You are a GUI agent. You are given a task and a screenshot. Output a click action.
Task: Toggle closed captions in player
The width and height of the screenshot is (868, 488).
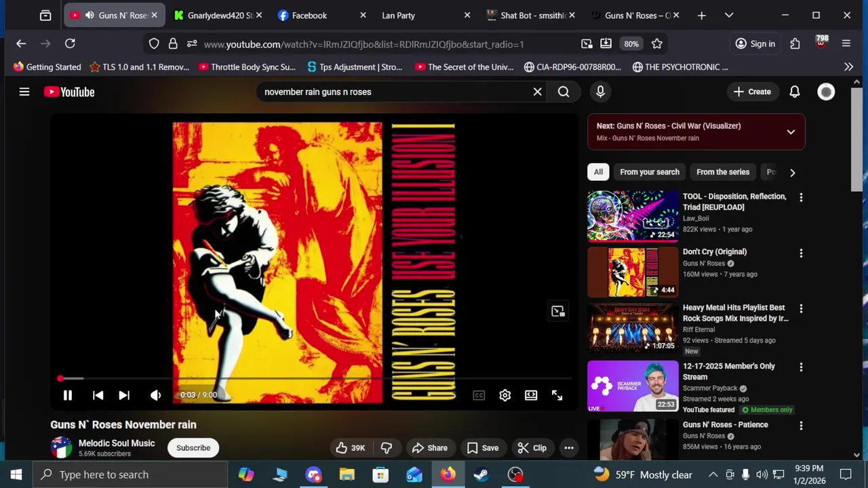point(479,395)
